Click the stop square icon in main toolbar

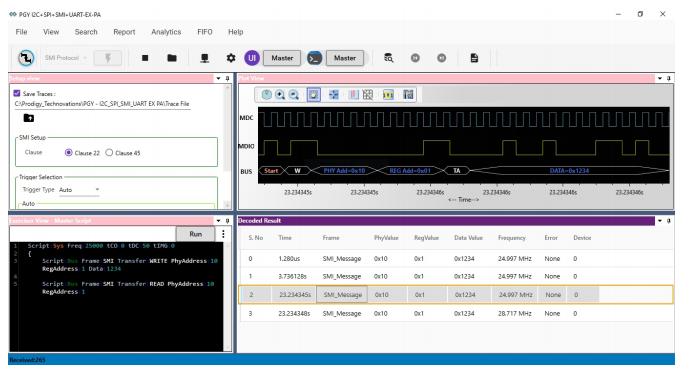pyautogui.click(x=145, y=58)
